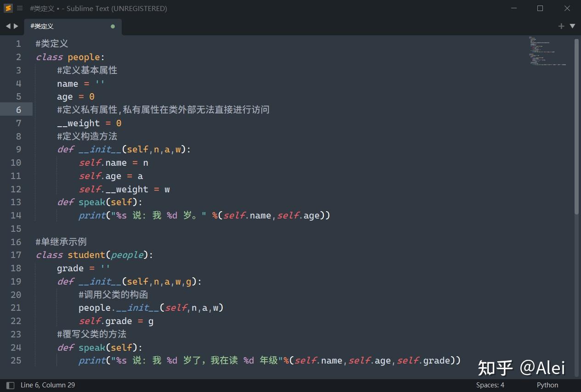Open the Spaces: 4 indentation menu
581x392 pixels.
[x=490, y=385]
